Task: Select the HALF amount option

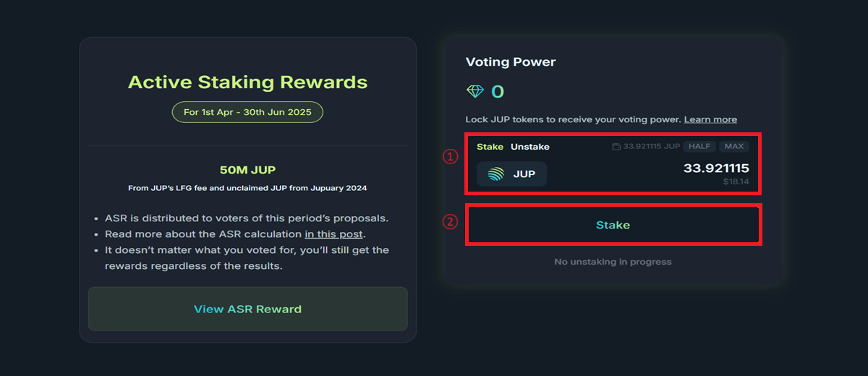Action: [699, 147]
